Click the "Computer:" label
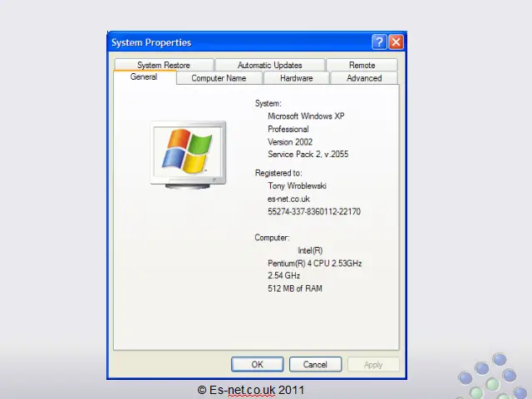This screenshot has height=399, width=532. 272,238
